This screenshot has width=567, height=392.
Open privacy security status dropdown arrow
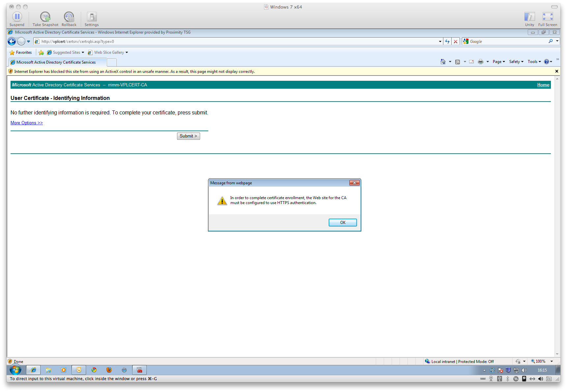[x=524, y=362]
